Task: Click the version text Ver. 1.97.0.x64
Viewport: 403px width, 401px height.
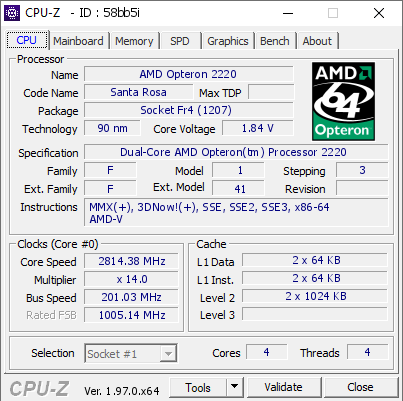Action: pyautogui.click(x=122, y=391)
